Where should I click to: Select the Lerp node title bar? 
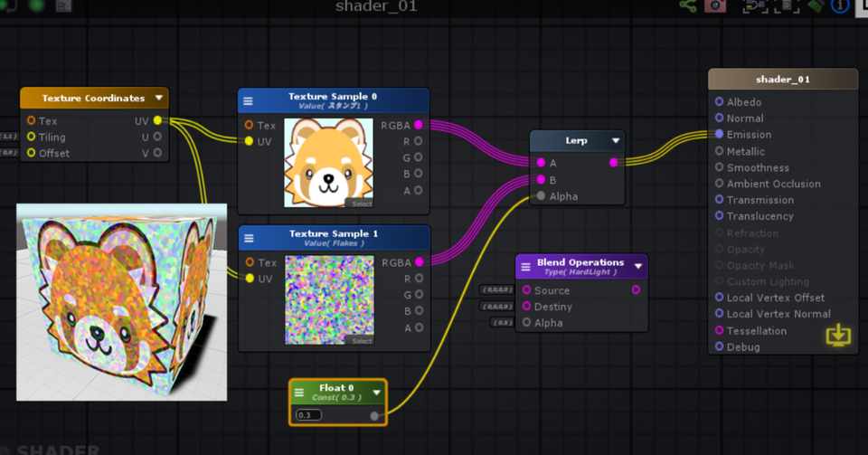[577, 141]
